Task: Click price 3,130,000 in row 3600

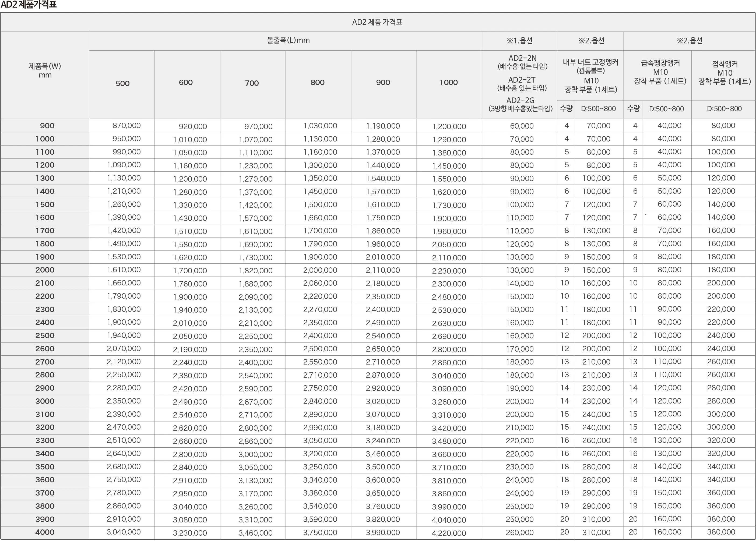Action: [256, 481]
